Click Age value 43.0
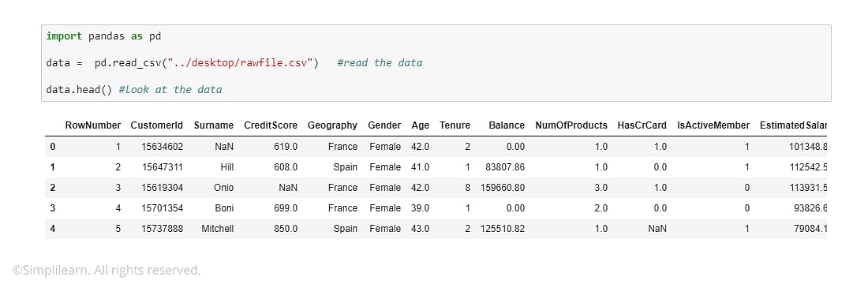The image size is (868, 284). 420,229
